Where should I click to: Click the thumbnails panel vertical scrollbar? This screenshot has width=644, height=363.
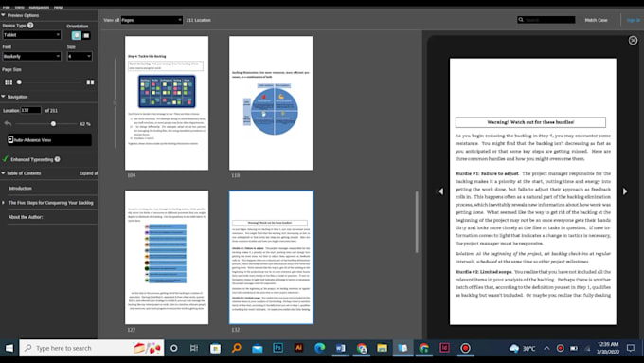coord(417,222)
